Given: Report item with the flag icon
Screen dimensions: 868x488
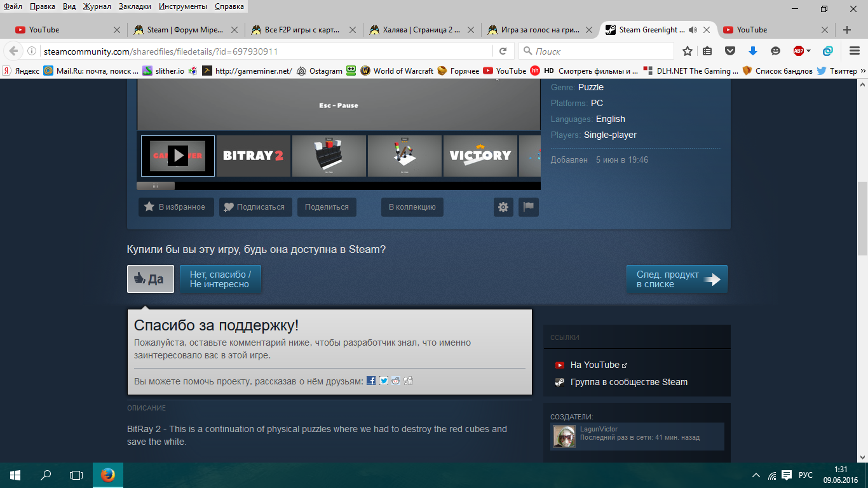Looking at the screenshot, I should point(529,207).
